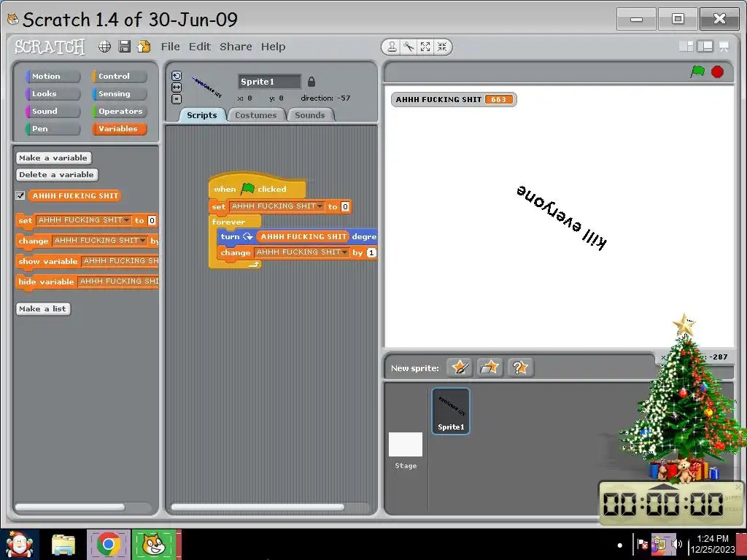Uncheck AHHH FUCKING SHIT variable monitor checkbox
Viewport: 747px width, 560px height.
pyautogui.click(x=20, y=195)
